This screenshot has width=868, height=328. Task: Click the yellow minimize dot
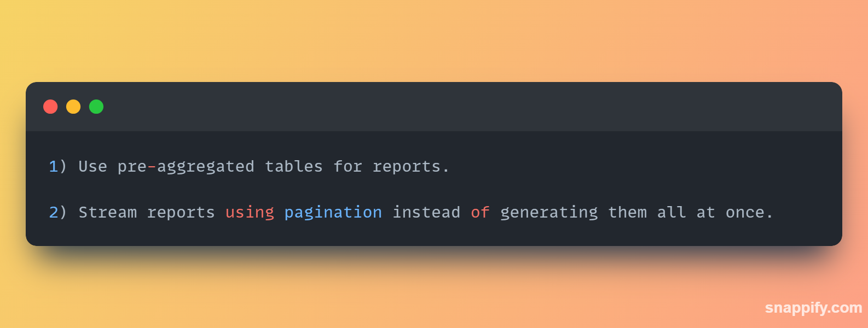pyautogui.click(x=73, y=107)
